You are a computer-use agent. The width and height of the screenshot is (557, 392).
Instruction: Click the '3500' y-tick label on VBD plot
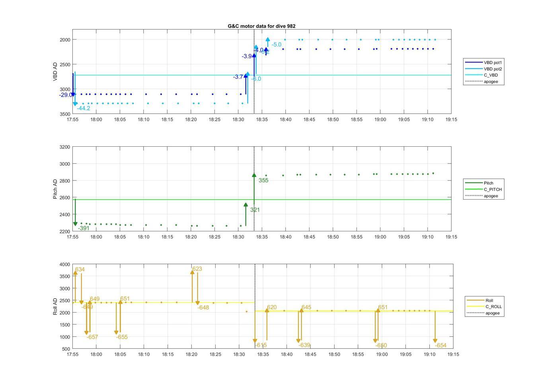point(65,114)
